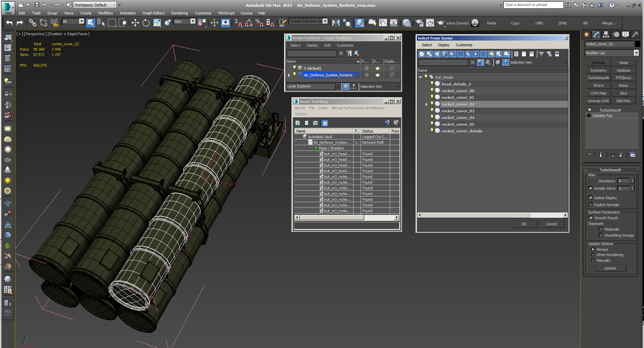Screen dimensions: 644x348
Task: Switch to Display command panel tab
Action: click(626, 34)
